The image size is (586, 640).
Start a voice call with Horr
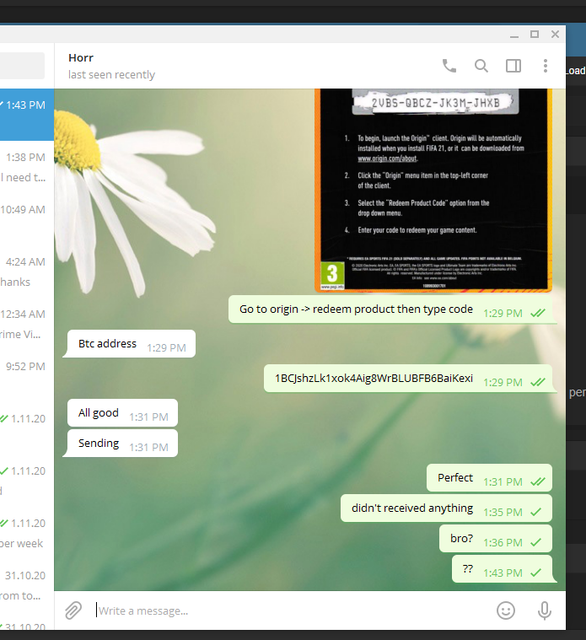(449, 66)
